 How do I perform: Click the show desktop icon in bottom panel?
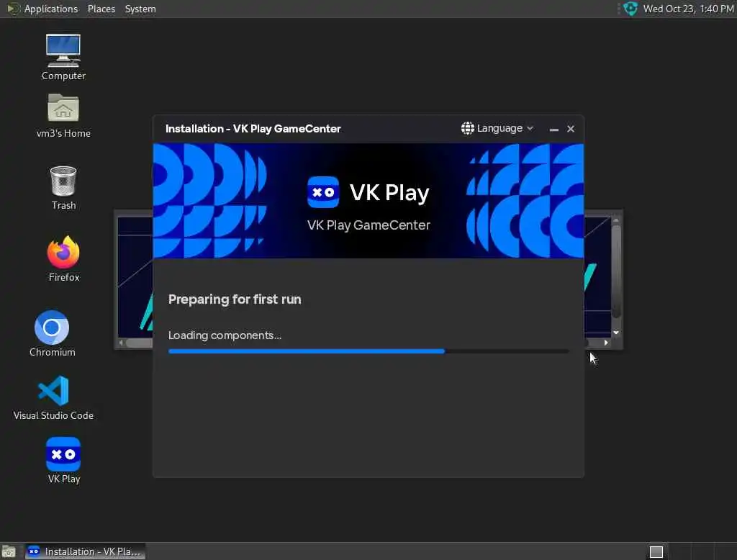coord(9,551)
